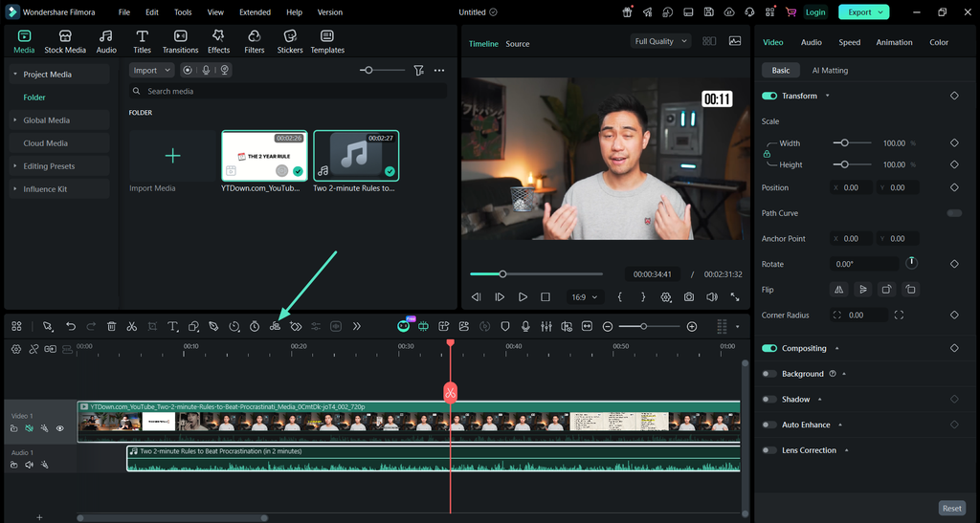This screenshot has height=523, width=980.
Task: Click zoom in plus on timeline
Action: point(691,326)
